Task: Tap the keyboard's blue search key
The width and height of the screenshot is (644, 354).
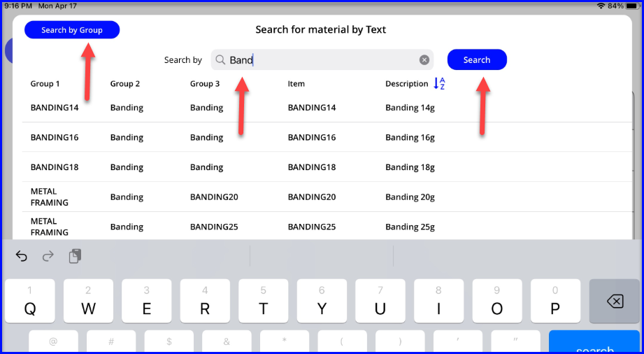Action: point(594,341)
